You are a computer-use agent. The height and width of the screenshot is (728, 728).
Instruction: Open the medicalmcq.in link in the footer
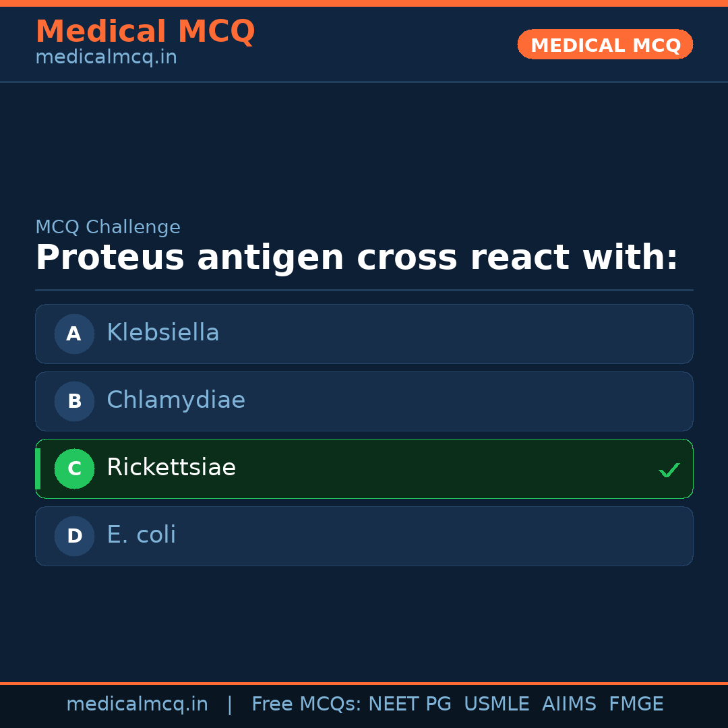click(x=137, y=704)
